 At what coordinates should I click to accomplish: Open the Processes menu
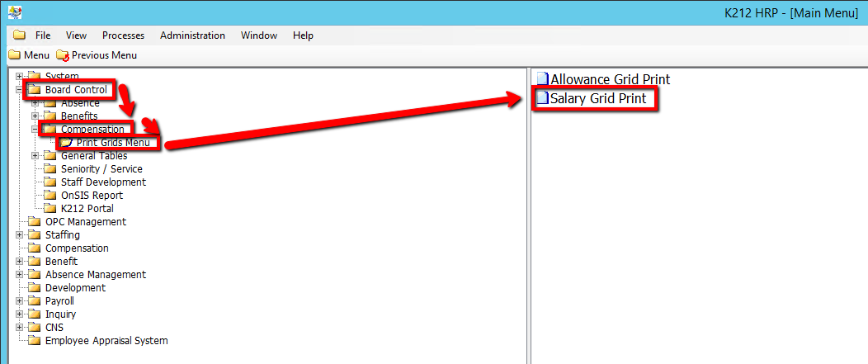coord(123,35)
